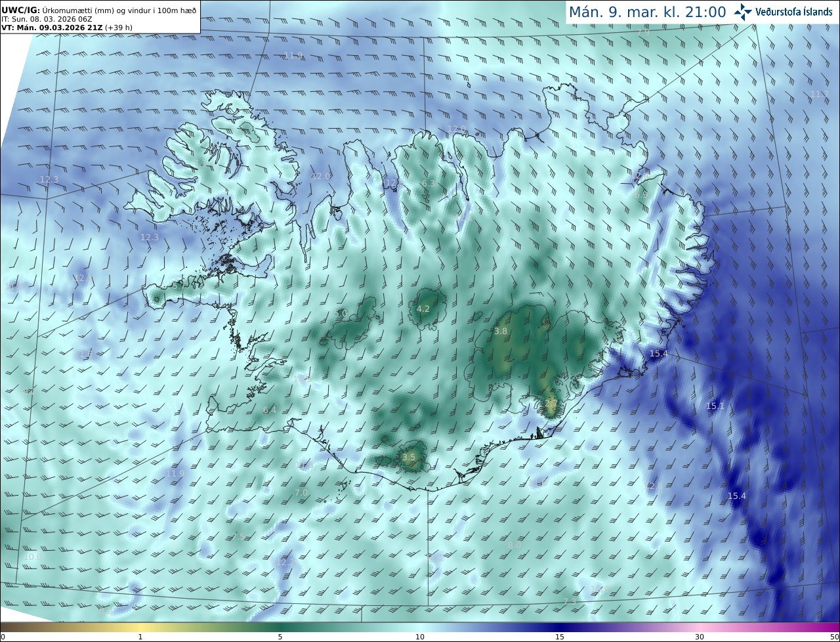Click the 0 label starting the colour scale

[3, 637]
